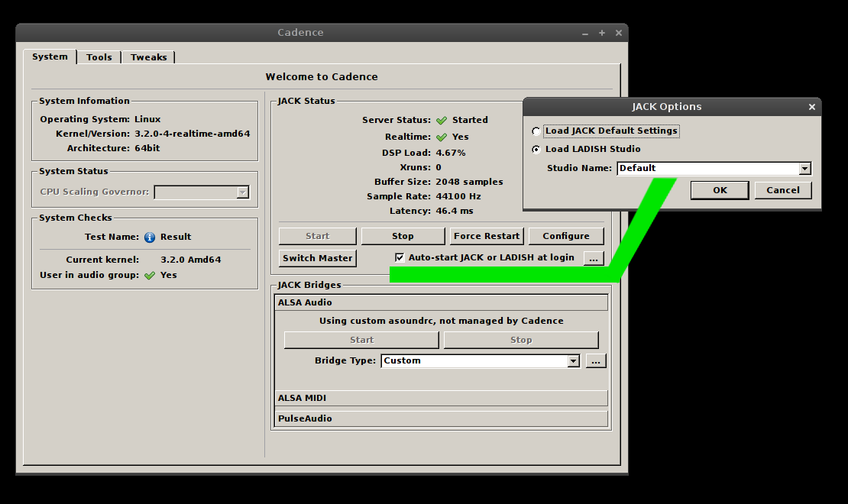
Task: Open ALSA bridge options ... button
Action: click(x=595, y=360)
